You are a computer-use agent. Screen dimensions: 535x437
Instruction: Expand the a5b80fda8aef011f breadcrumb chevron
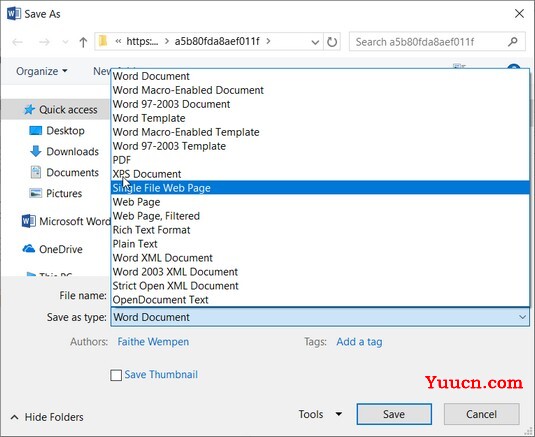(269, 41)
